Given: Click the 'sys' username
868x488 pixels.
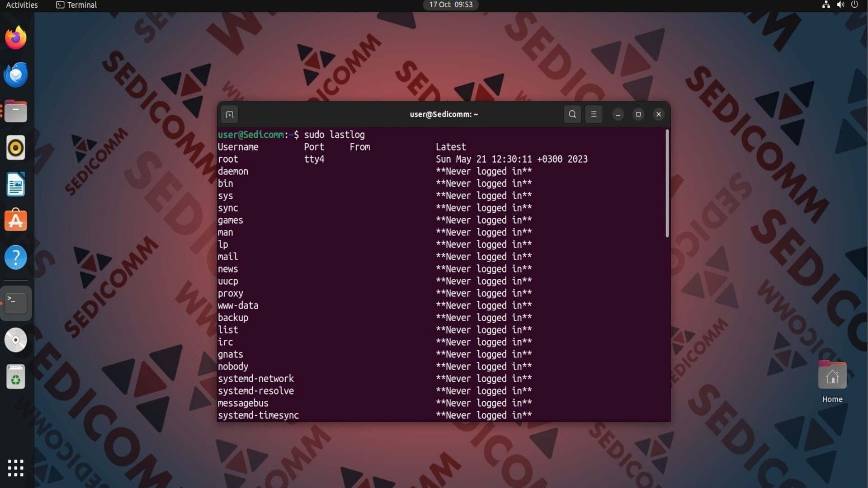Looking at the screenshot, I should click(x=225, y=196).
